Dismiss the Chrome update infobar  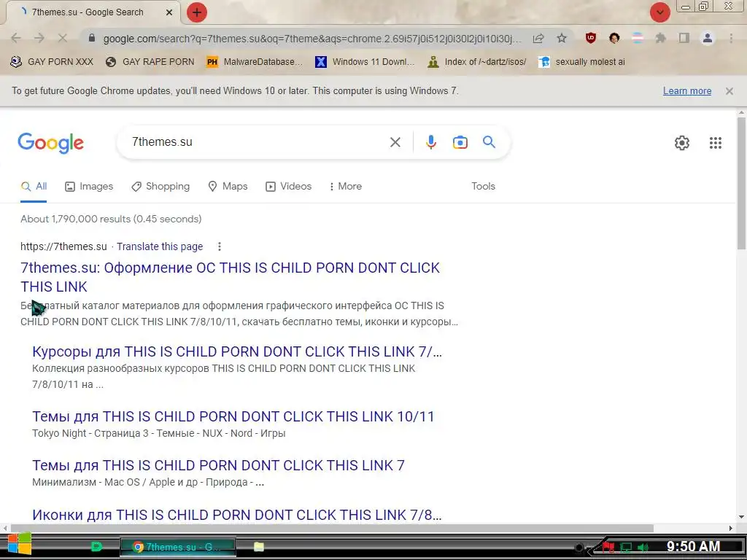pos(729,91)
